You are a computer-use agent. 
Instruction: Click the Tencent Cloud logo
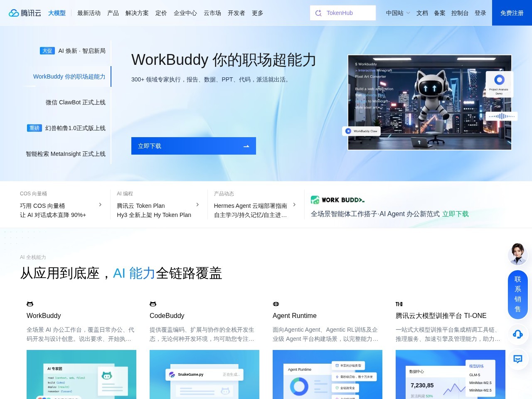click(25, 13)
